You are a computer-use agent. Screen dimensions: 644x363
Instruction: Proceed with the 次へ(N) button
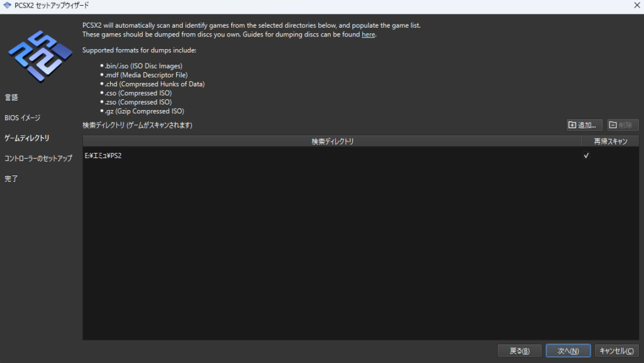(x=568, y=350)
